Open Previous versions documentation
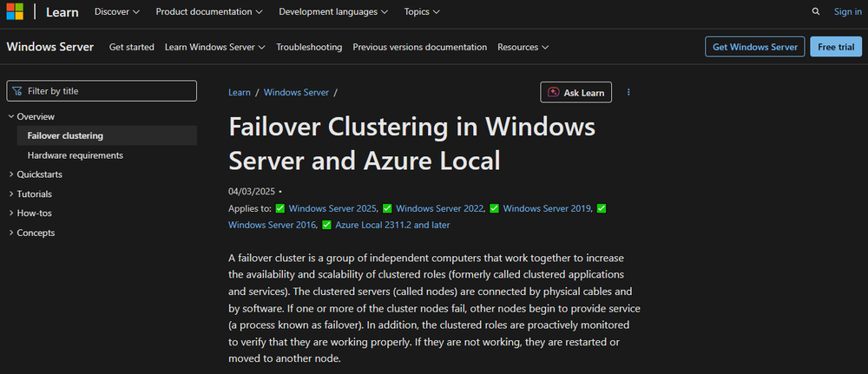The height and width of the screenshot is (374, 868). 419,47
